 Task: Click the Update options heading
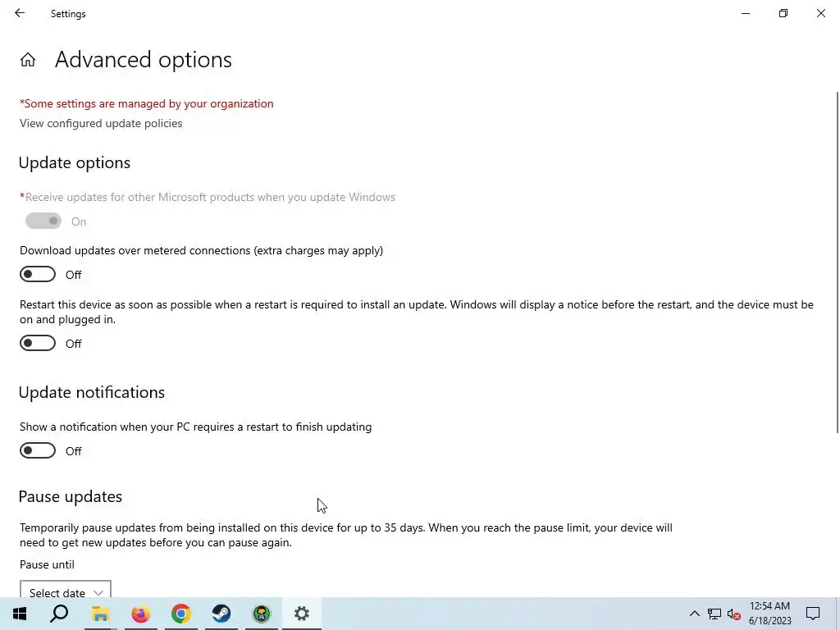[75, 163]
